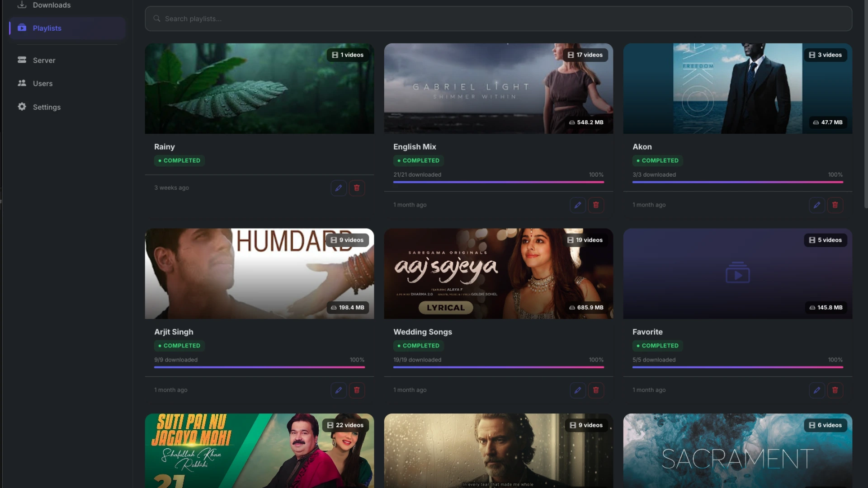Open the Downloads menu item
Screen dimensions: 868x488
click(x=67, y=5)
